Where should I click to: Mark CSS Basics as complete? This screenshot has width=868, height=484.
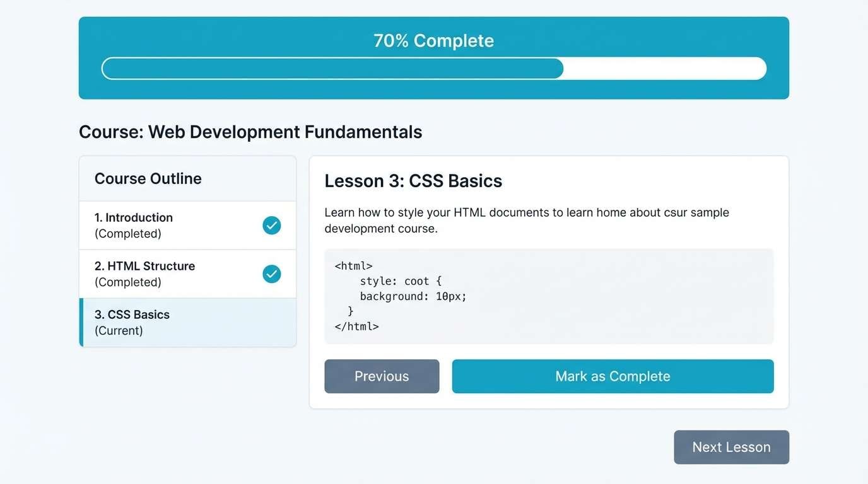[x=612, y=376]
